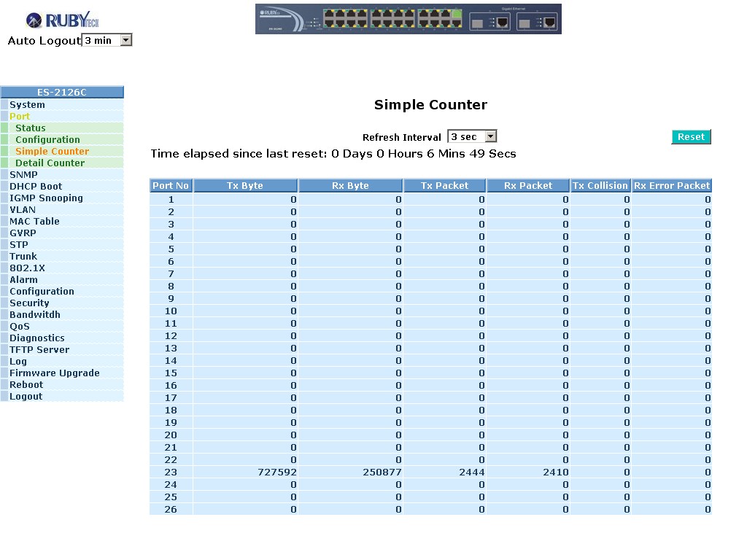Image resolution: width=747 pixels, height=560 pixels.
Task: Click port number 23 cell
Action: 171,472
